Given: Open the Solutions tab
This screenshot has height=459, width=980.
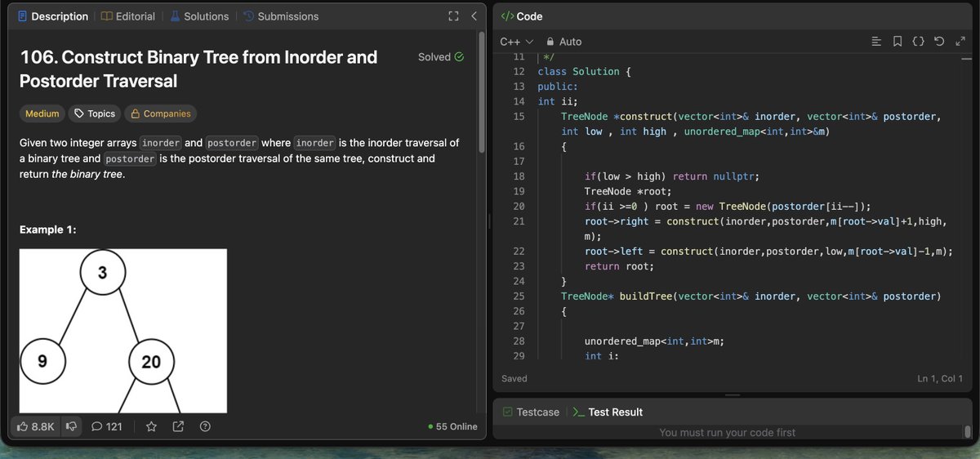Looking at the screenshot, I should pyautogui.click(x=199, y=16).
